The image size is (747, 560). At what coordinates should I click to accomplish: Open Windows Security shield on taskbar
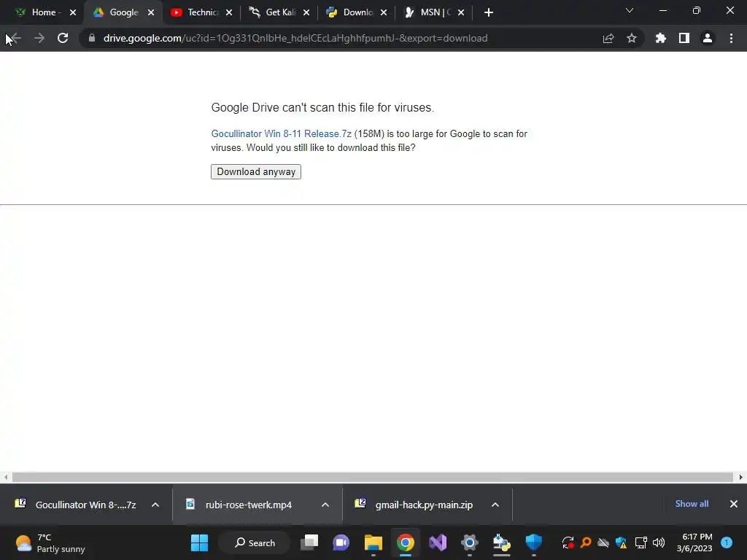click(533, 542)
